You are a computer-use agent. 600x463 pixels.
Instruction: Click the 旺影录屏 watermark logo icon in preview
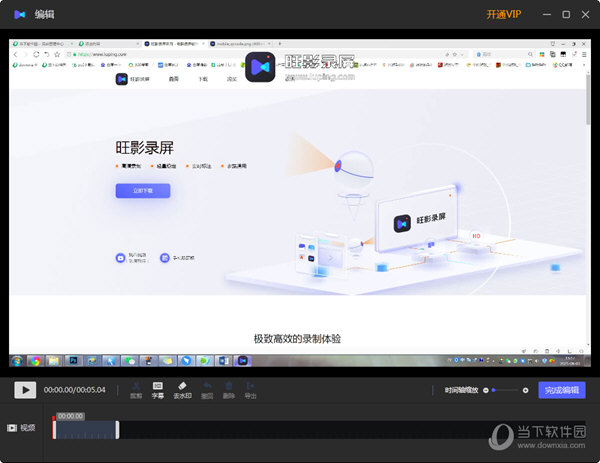pos(260,67)
